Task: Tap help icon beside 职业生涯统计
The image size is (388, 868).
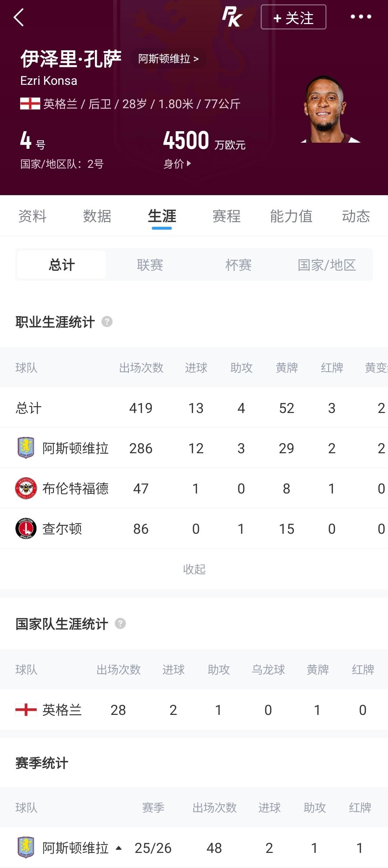Action: pyautogui.click(x=107, y=321)
